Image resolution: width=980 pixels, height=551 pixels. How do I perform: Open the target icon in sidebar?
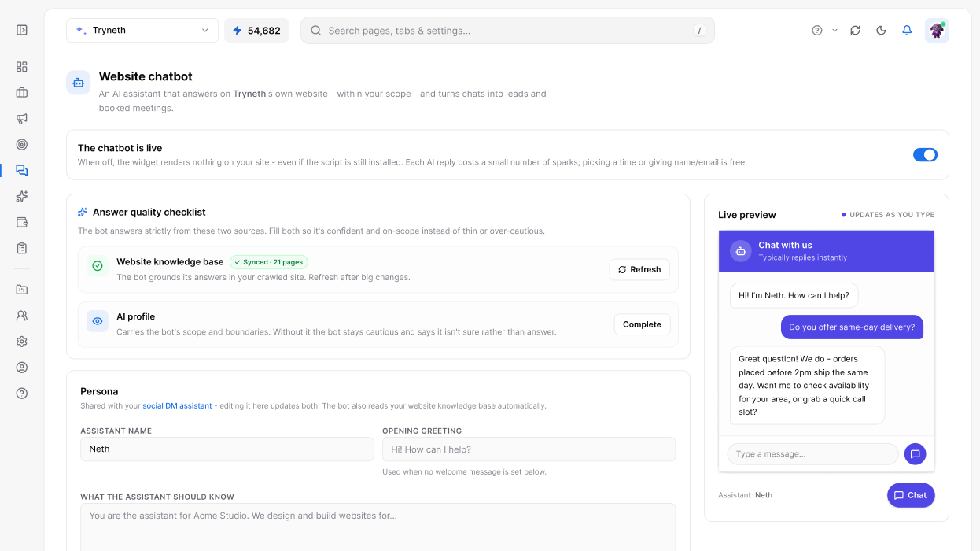pos(22,145)
